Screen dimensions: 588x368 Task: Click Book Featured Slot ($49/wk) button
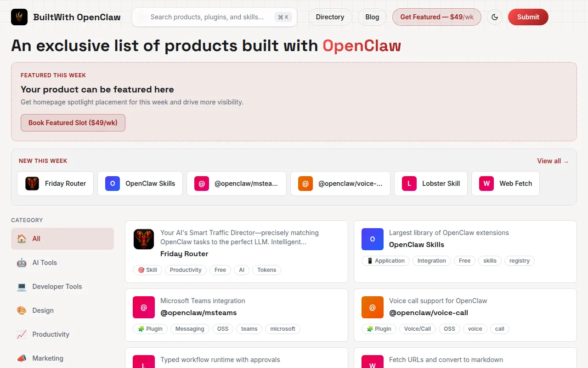pos(73,123)
